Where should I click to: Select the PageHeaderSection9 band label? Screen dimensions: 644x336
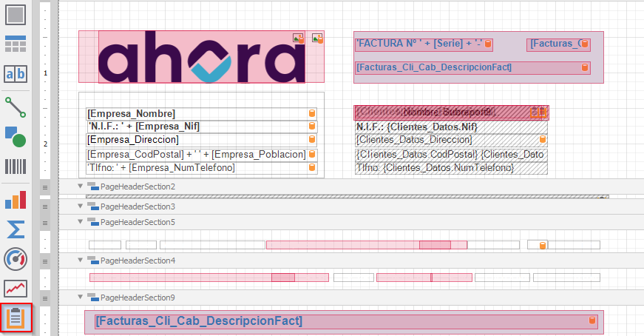(138, 298)
